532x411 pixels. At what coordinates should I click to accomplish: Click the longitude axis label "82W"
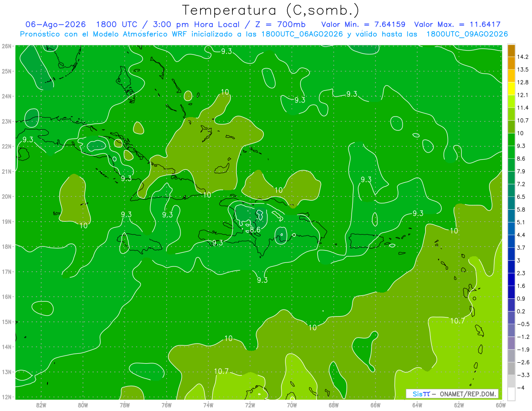[41, 405]
